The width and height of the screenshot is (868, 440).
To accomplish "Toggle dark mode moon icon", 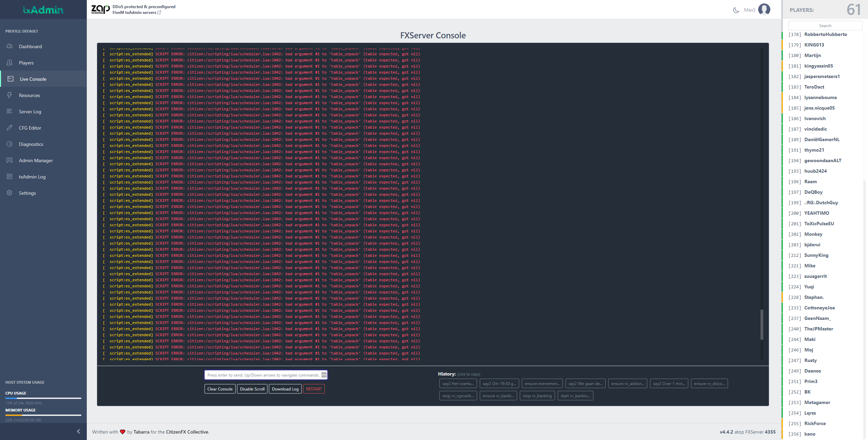I will pyautogui.click(x=736, y=10).
